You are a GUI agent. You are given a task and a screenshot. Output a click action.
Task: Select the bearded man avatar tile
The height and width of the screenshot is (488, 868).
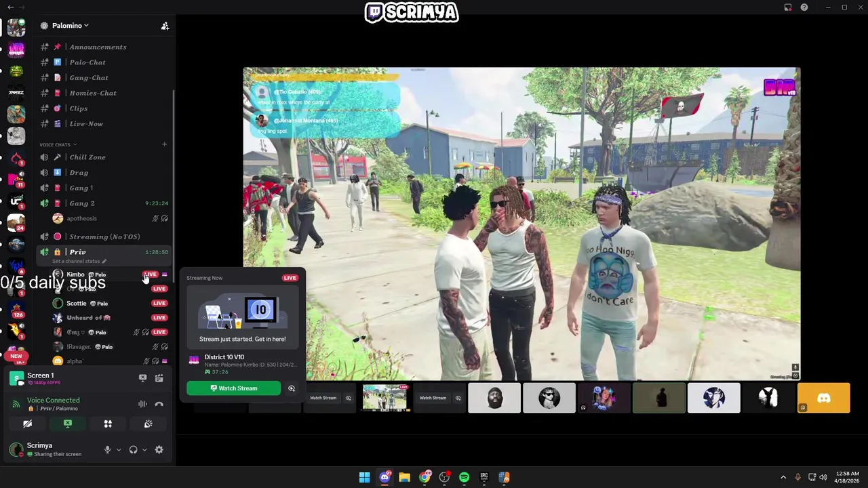coord(494,398)
